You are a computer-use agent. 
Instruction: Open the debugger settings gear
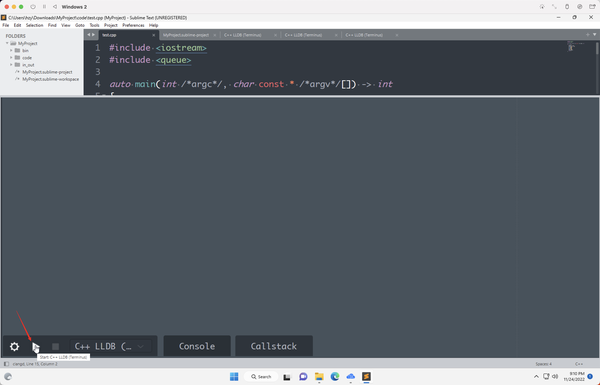pos(15,346)
